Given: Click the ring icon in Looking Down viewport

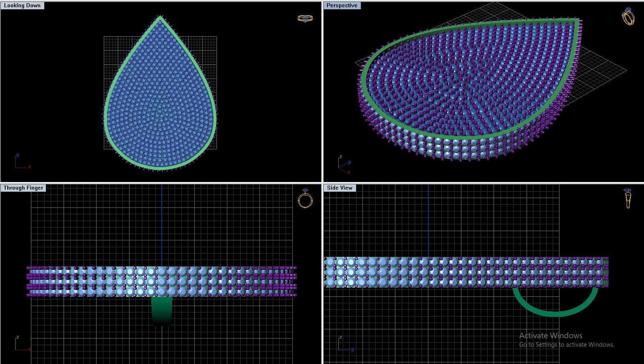Looking at the screenshot, I should (304, 18).
